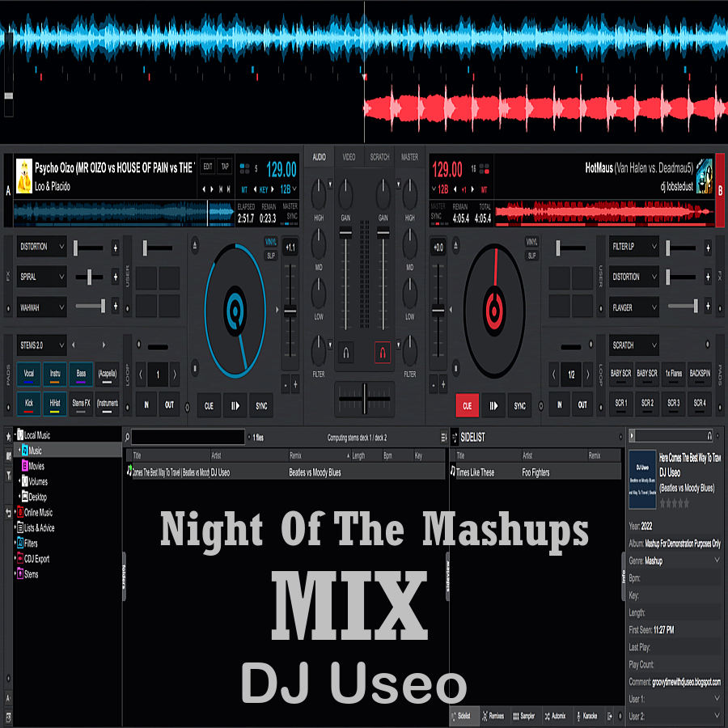
Task: Double deck B loop length with right arrow
Action: [x=588, y=375]
